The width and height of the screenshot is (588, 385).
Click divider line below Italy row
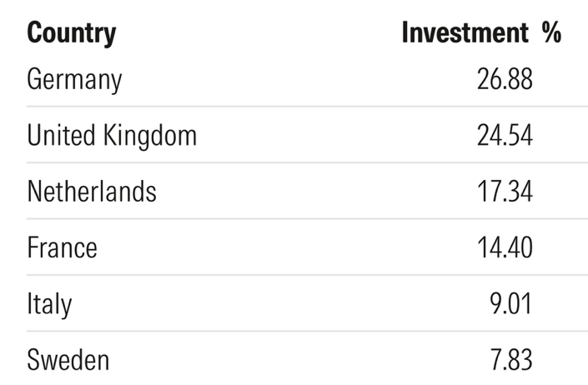tap(307, 331)
